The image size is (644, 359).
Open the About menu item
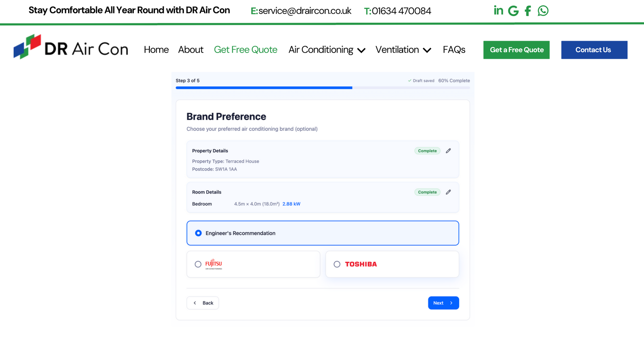191,50
